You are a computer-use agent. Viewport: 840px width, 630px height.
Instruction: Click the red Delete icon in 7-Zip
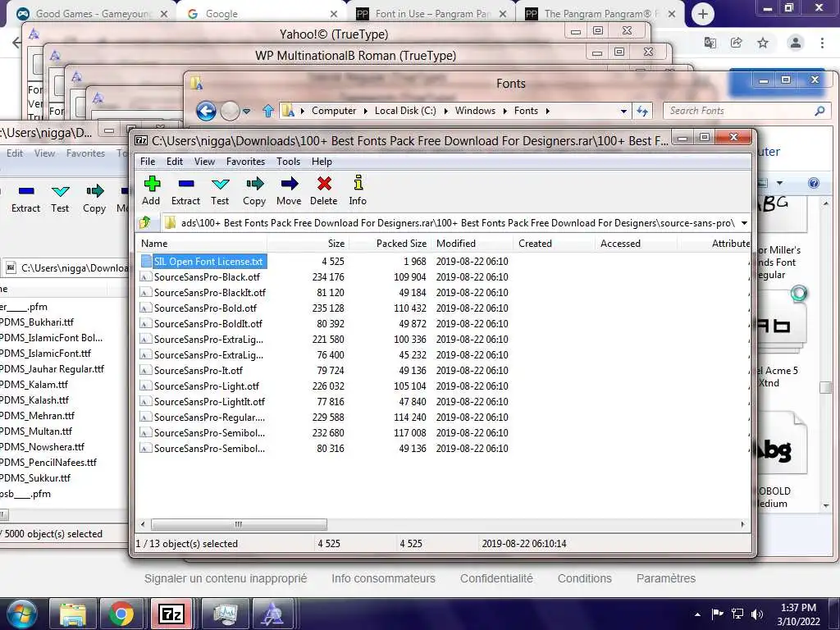(324, 184)
